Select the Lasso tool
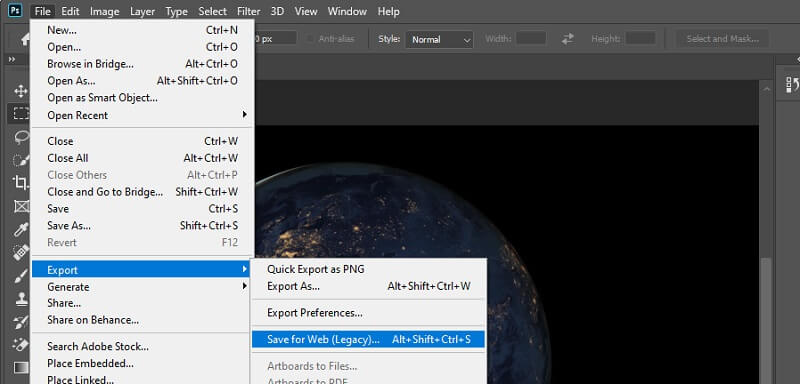 click(21, 137)
